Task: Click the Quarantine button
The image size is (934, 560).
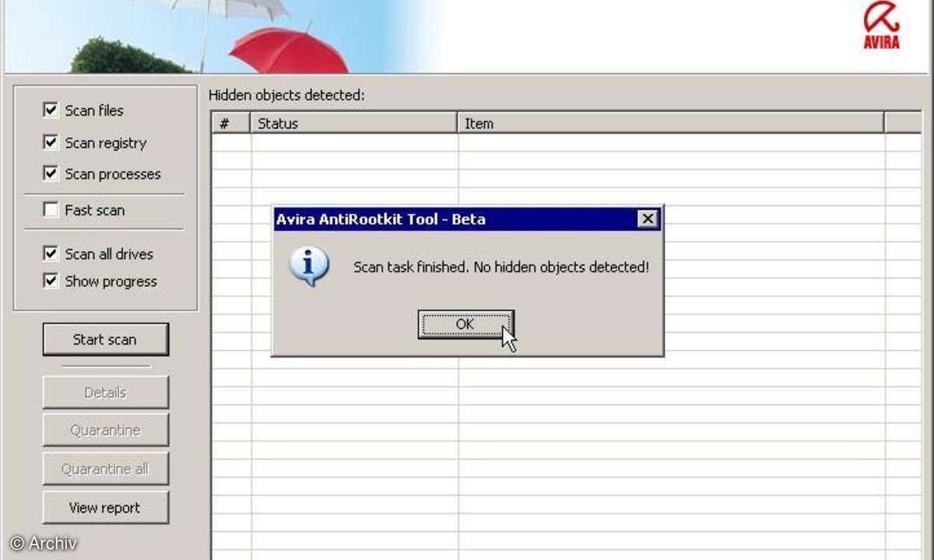Action: pos(105,430)
